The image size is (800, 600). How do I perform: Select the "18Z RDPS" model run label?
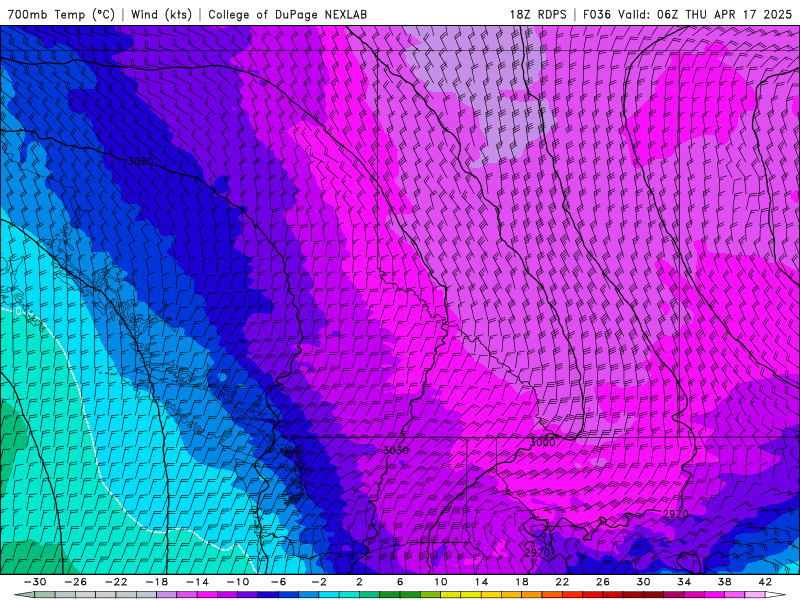click(538, 14)
